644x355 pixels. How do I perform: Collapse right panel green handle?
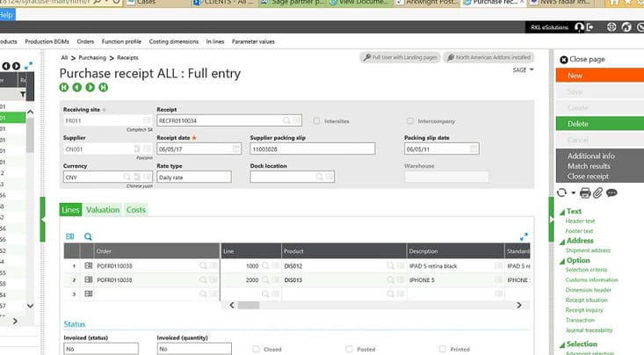pos(551,220)
